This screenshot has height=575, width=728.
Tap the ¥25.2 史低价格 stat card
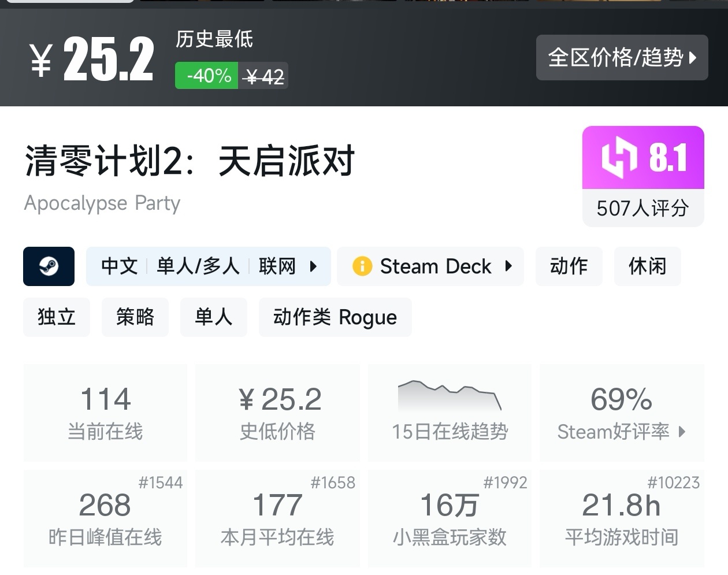pyautogui.click(x=278, y=413)
